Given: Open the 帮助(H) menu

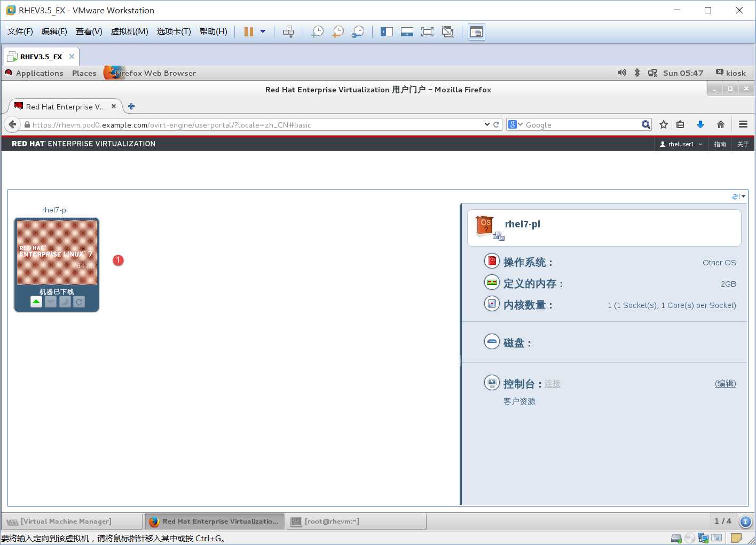Looking at the screenshot, I should point(214,31).
